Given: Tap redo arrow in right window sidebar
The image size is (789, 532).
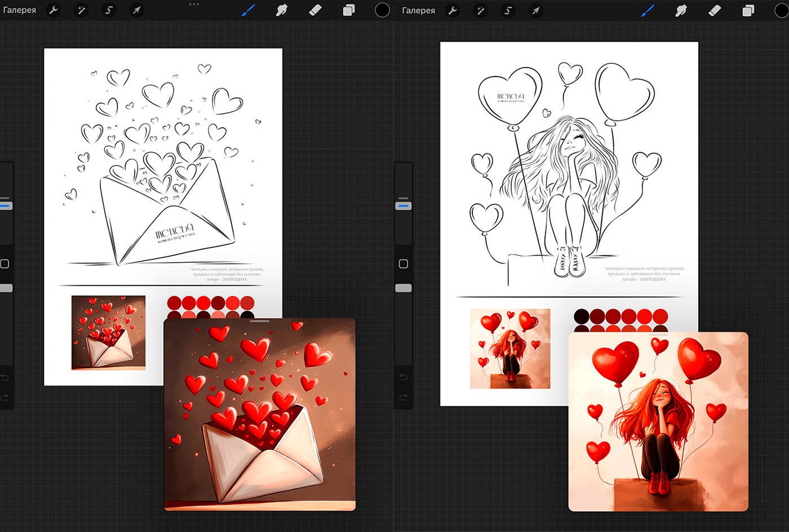Looking at the screenshot, I should pyautogui.click(x=403, y=397).
